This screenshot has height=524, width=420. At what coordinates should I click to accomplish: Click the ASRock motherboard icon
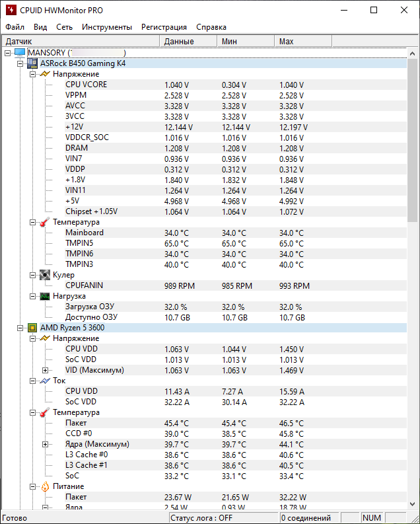32,63
